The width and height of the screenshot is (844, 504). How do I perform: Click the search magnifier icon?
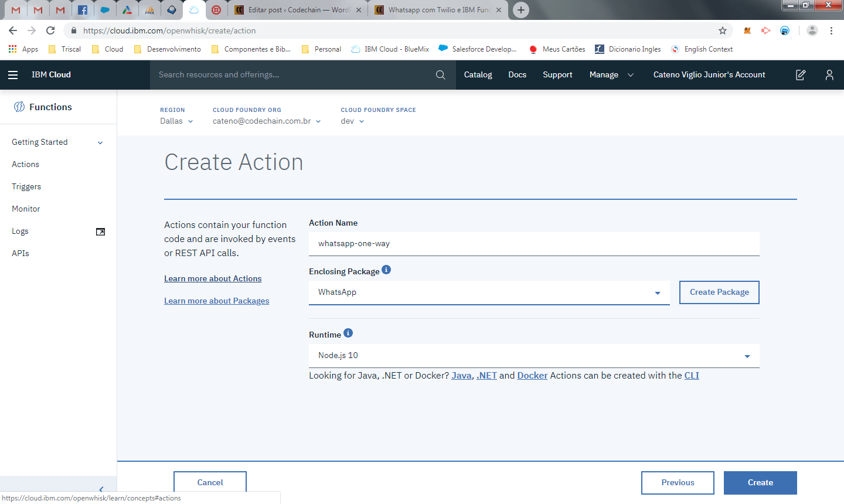click(x=441, y=75)
